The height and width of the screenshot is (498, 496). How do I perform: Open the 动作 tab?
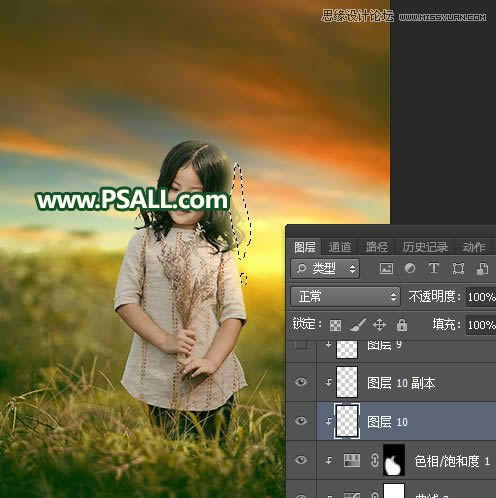(x=473, y=247)
